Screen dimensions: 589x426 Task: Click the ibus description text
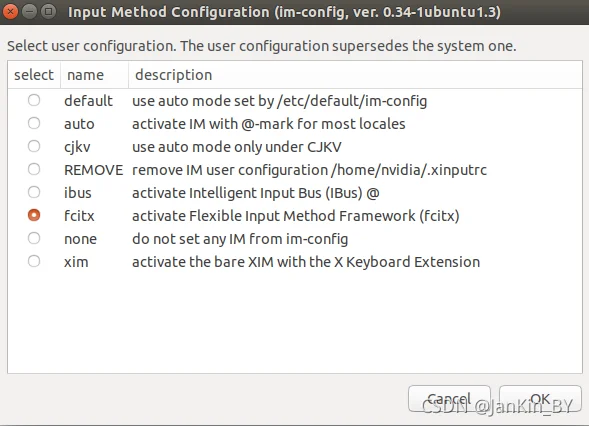256,193
